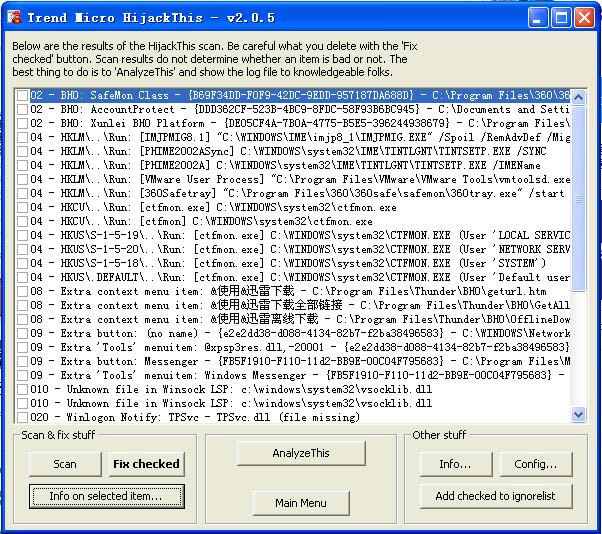Select context menu item with OfflineDow path

click(x=300, y=319)
